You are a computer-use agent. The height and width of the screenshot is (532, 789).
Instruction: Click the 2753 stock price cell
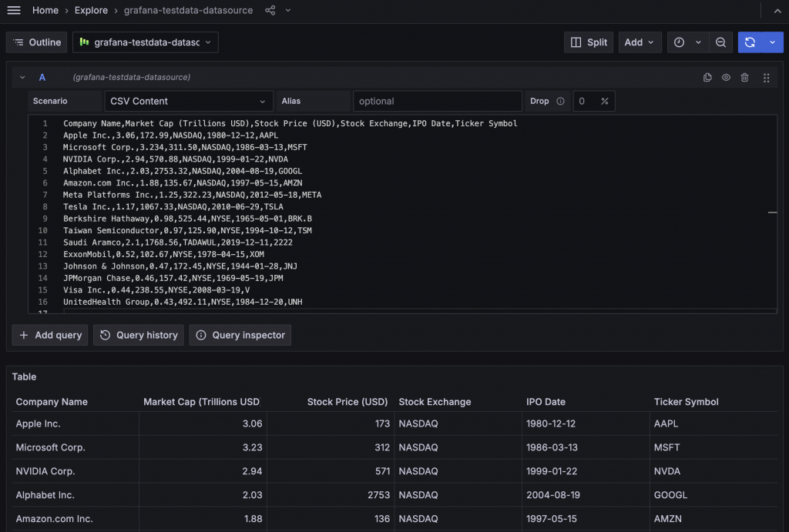[x=331, y=495]
